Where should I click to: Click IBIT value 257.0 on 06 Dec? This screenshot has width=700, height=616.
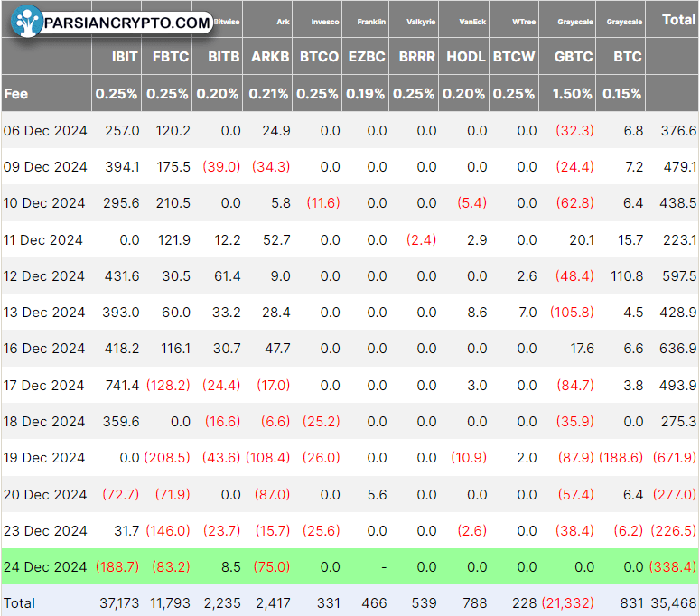tap(122, 131)
